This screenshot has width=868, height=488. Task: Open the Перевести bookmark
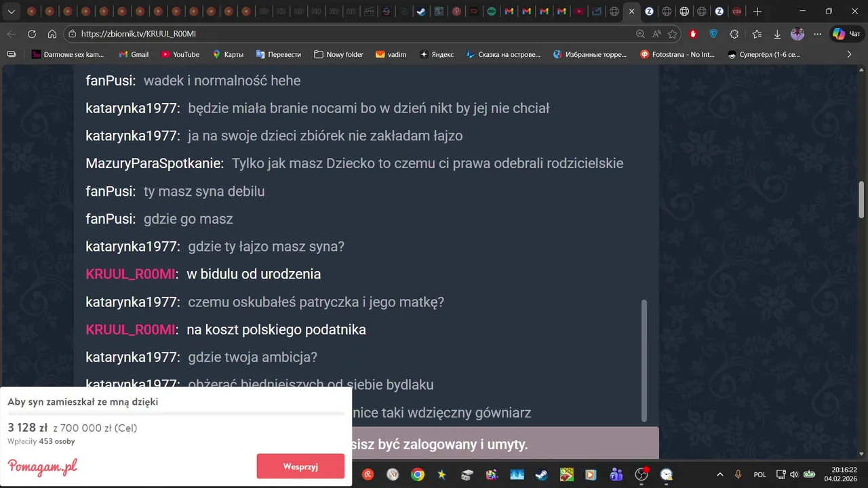point(278,54)
